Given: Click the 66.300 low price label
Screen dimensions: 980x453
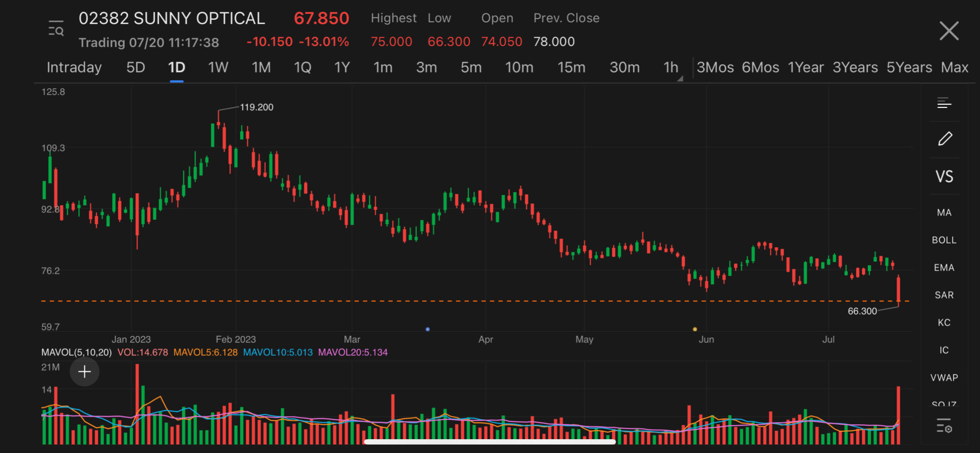Looking at the screenshot, I should tap(862, 311).
